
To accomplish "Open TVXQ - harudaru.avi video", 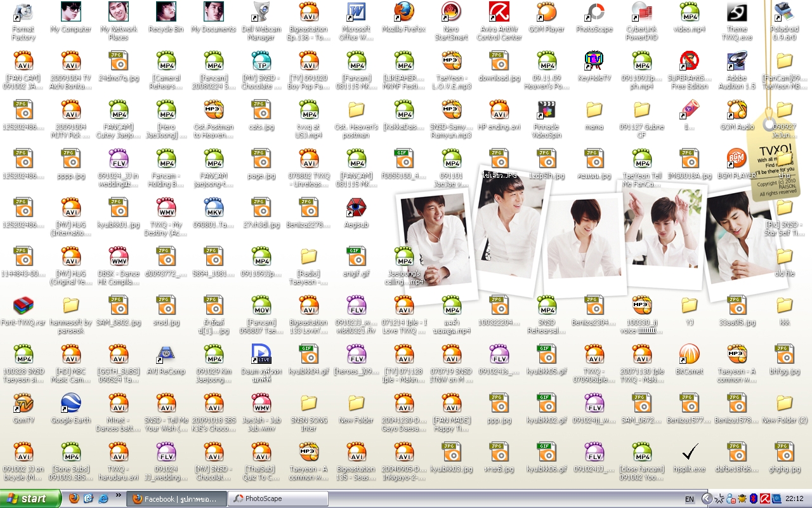I will pos(119,451).
